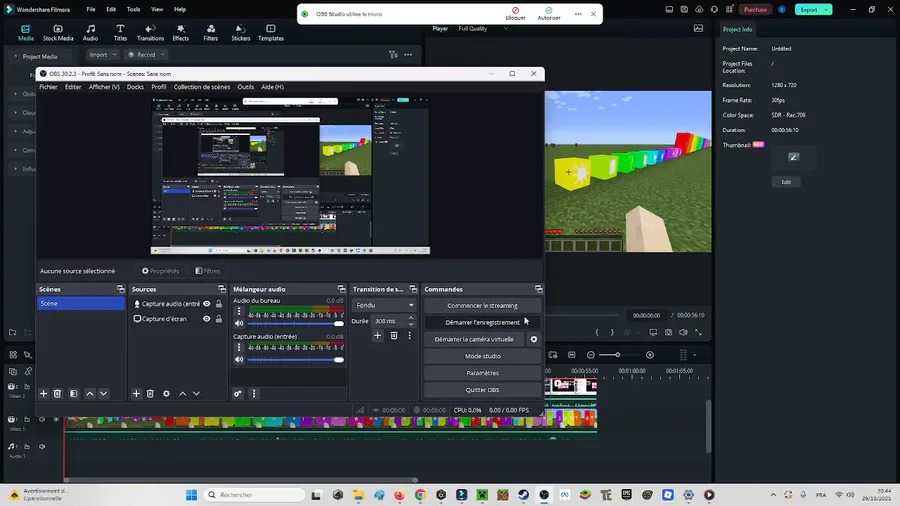This screenshot has height=506, width=900.
Task: Toggle visibility of Capture d'écran source
Action: point(207,318)
